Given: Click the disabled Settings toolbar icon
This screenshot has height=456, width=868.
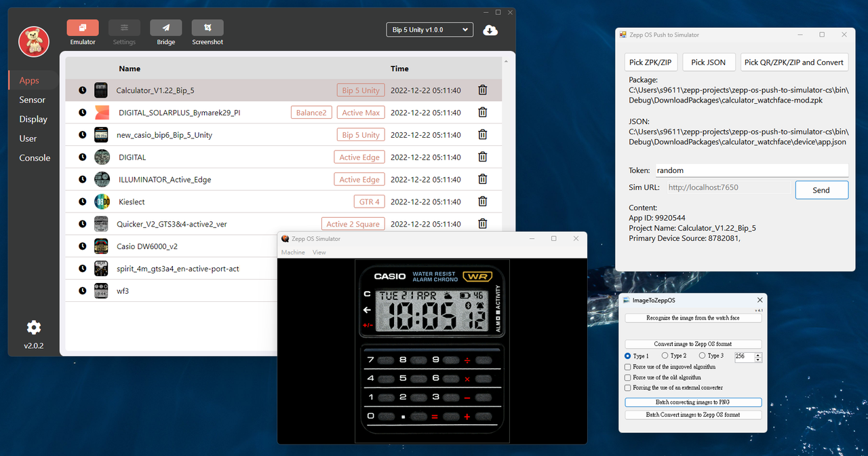Looking at the screenshot, I should pyautogui.click(x=124, y=28).
